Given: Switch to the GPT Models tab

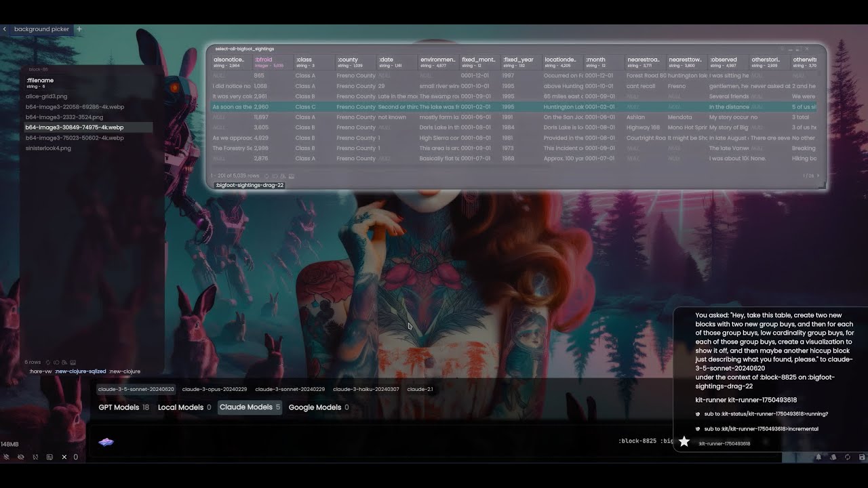Looking at the screenshot, I should tap(123, 407).
